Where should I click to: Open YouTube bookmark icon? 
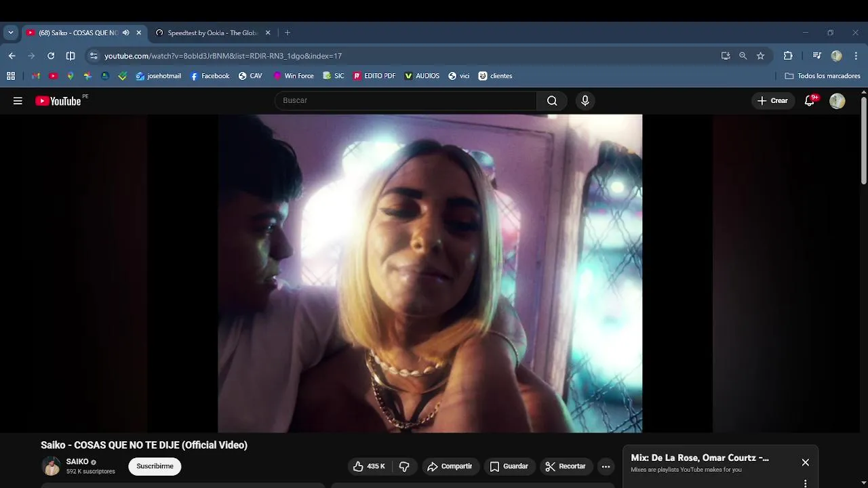(x=54, y=76)
